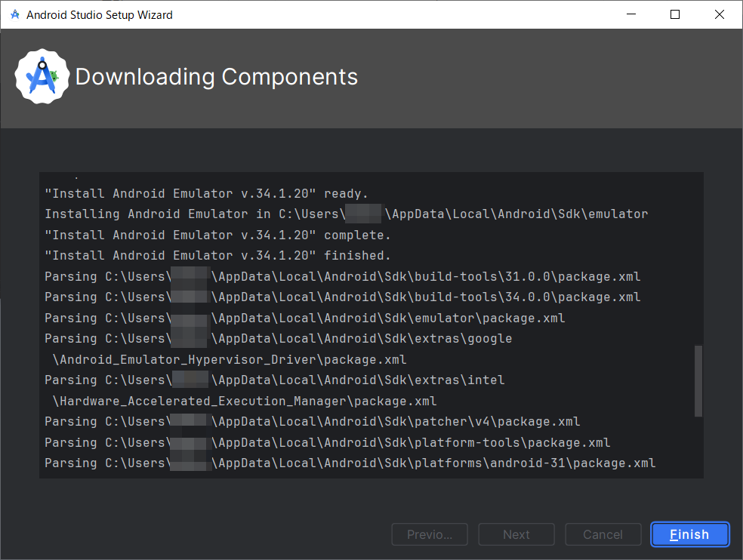
Task: Click the disabled Cancel button
Action: pyautogui.click(x=603, y=534)
